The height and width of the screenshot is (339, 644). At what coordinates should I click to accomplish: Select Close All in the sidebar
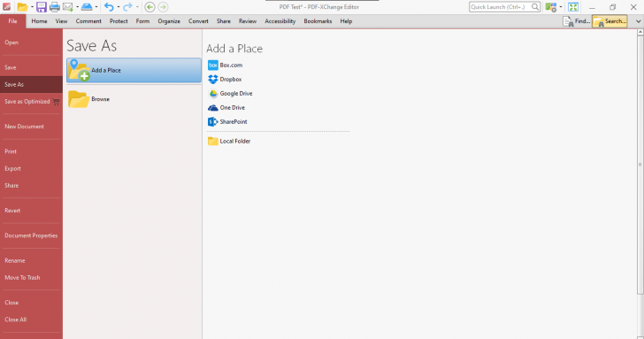(31, 320)
